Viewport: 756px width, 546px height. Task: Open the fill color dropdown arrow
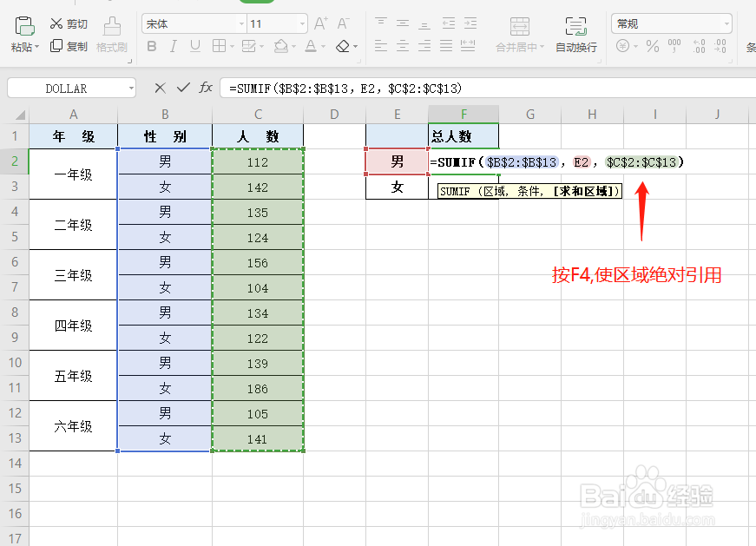[293, 47]
